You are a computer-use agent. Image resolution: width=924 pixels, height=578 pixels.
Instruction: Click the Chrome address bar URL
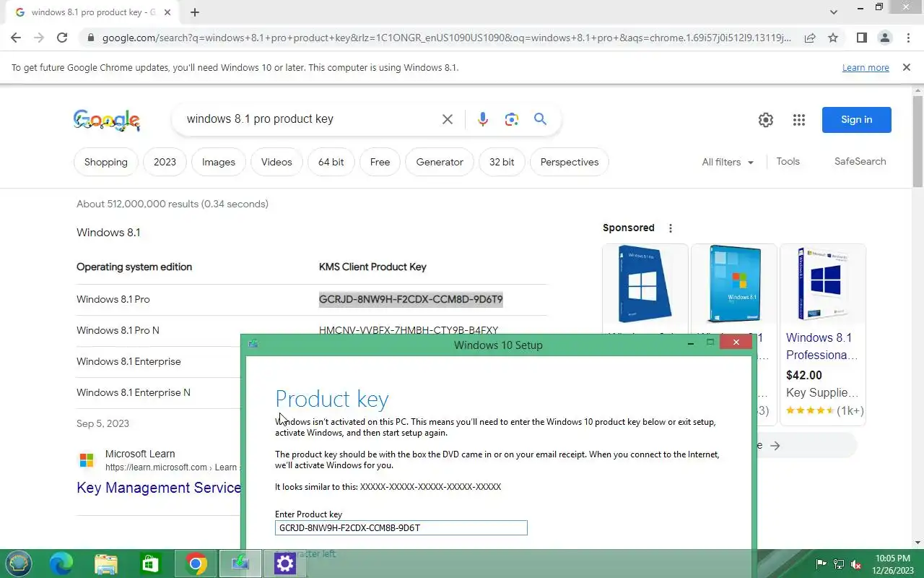pyautogui.click(x=446, y=38)
